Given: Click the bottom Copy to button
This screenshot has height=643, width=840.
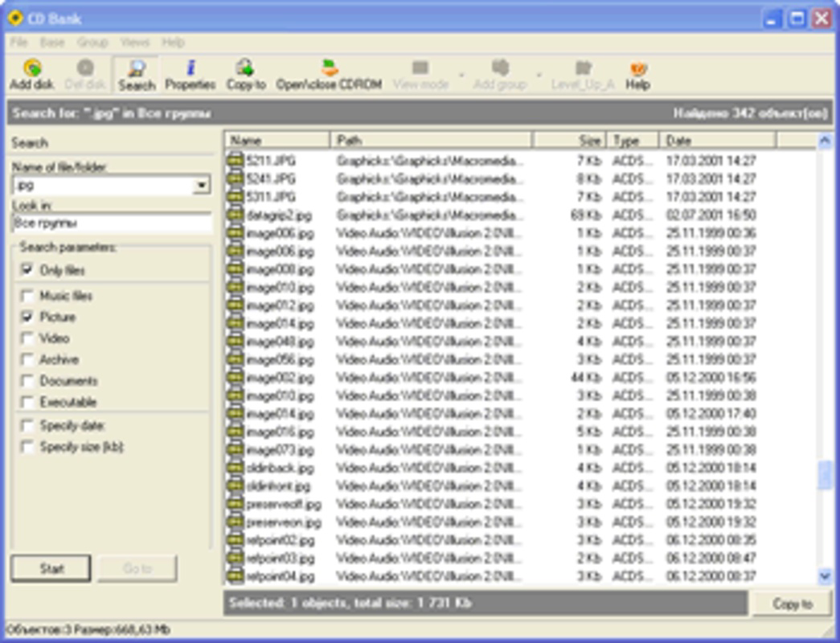Looking at the screenshot, I should pos(793,602).
